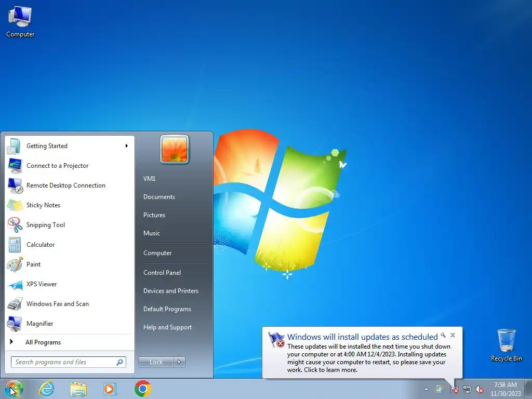Open Windows Explorer folder taskbar icon

click(78, 389)
